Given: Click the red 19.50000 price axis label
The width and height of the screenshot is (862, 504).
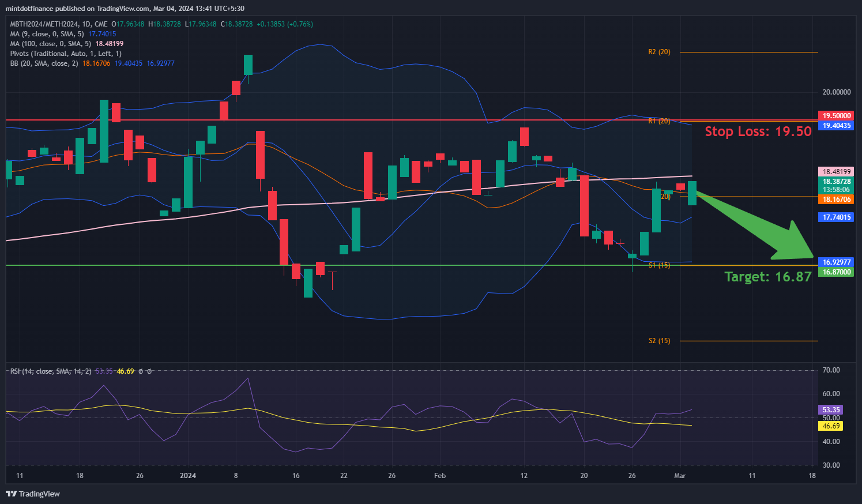Looking at the screenshot, I should [x=837, y=116].
